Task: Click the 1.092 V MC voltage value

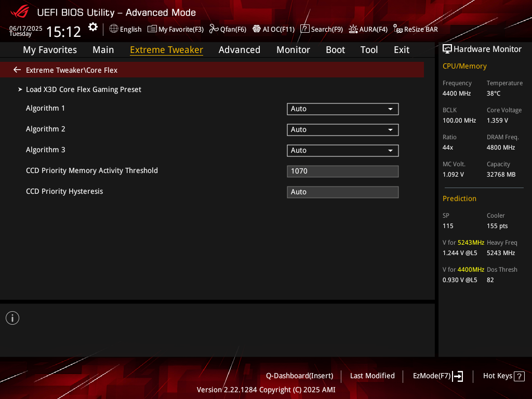Action: click(453, 175)
